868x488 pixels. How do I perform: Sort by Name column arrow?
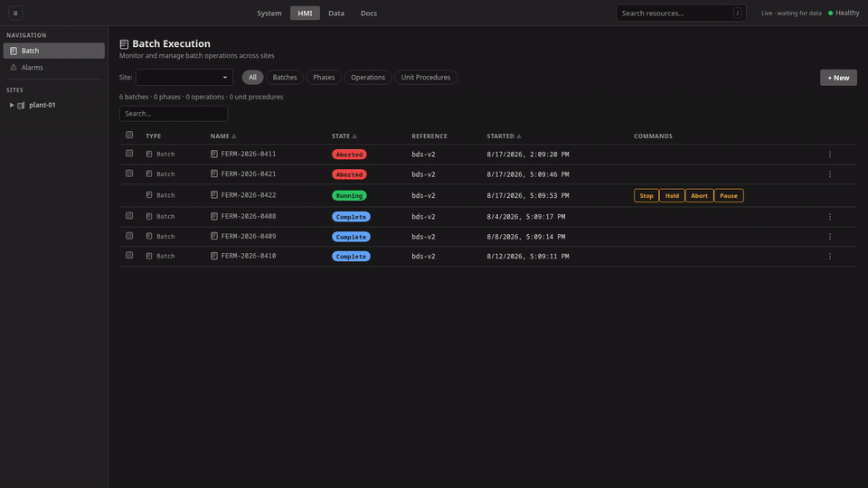coord(233,136)
